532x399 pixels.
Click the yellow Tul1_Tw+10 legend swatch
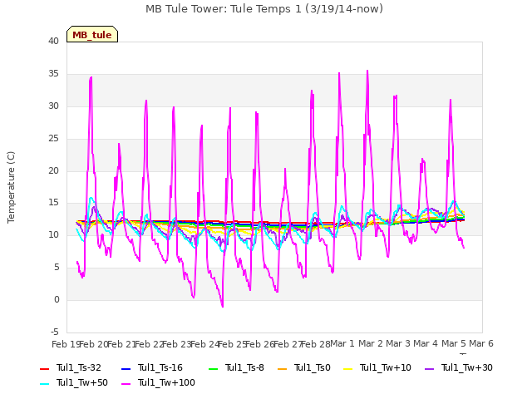(348, 368)
